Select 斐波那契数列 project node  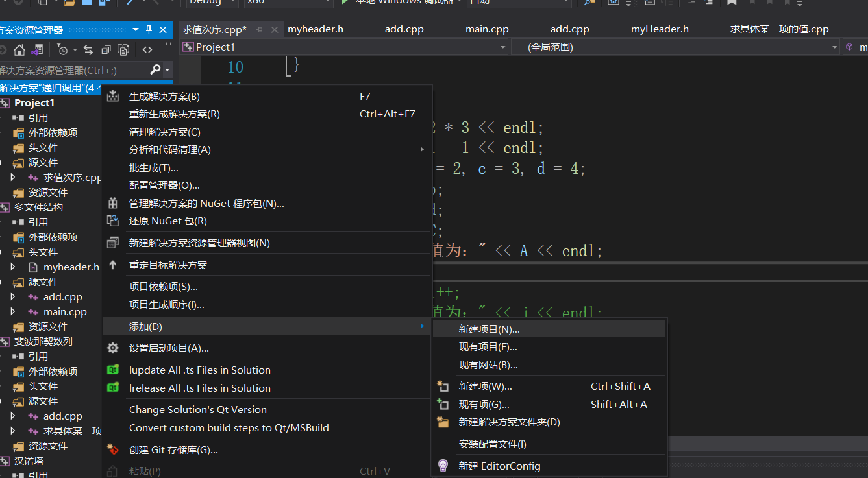tap(43, 341)
